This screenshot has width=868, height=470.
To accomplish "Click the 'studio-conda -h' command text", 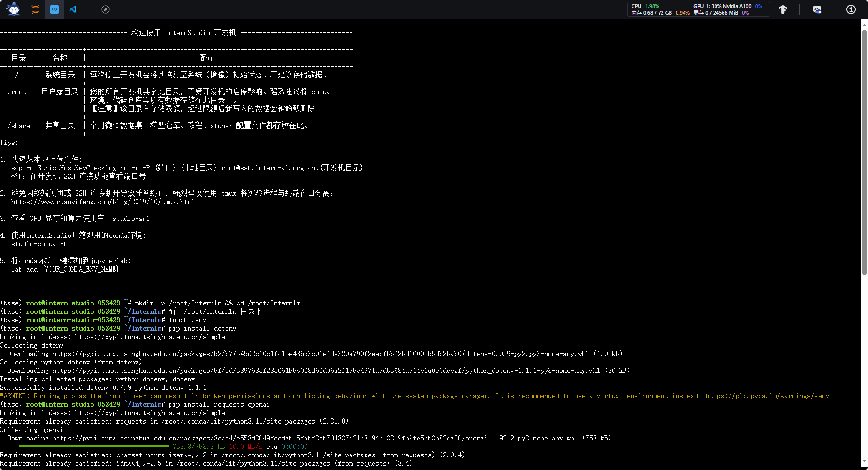I will 39,244.
